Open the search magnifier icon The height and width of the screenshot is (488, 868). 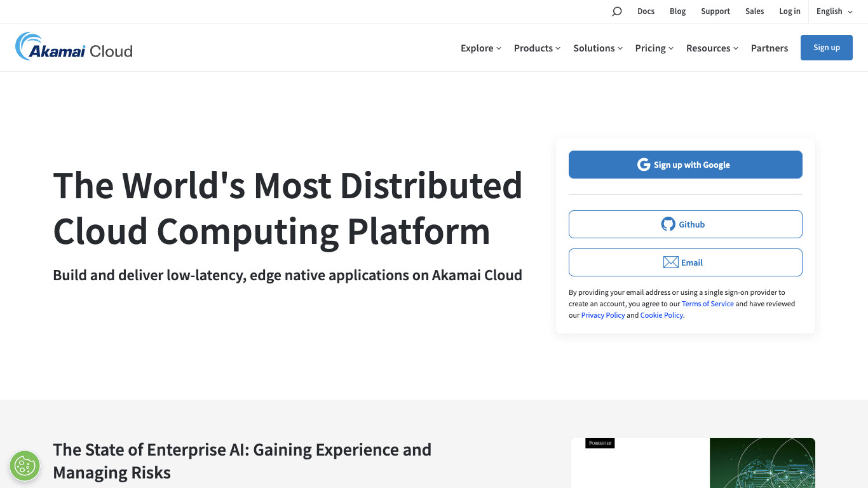pos(616,11)
